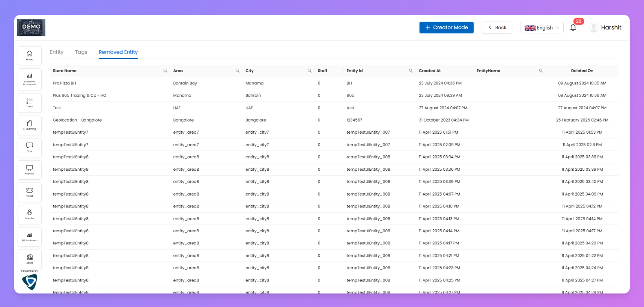The height and width of the screenshot is (307, 644).
Task: Open the Executive Dashboard sidebar icon
Action: click(x=29, y=79)
